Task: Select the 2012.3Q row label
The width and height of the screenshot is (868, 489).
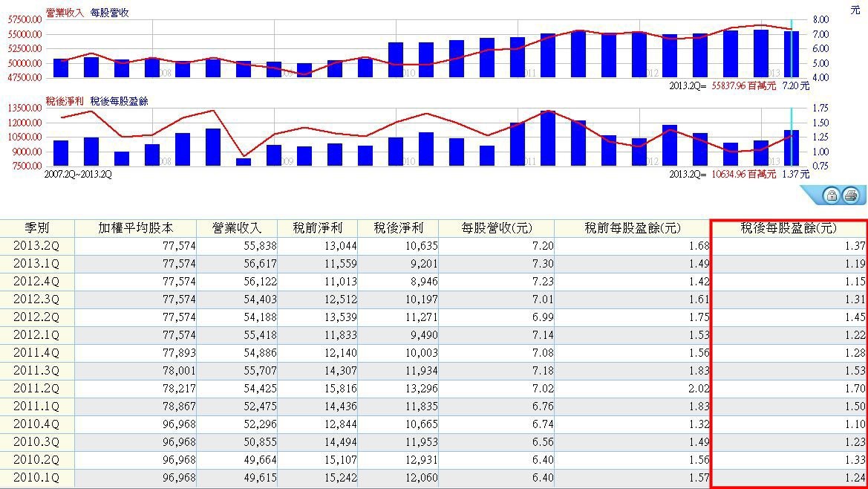Action: [36, 299]
